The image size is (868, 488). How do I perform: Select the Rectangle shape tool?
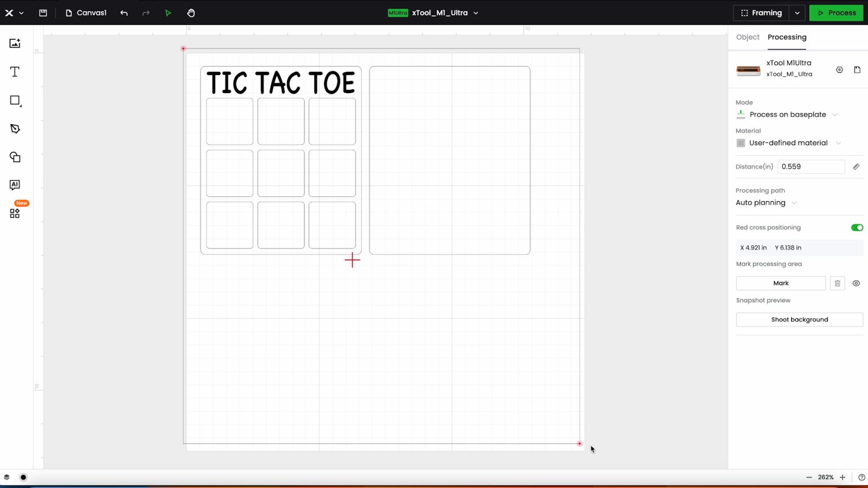pos(15,101)
